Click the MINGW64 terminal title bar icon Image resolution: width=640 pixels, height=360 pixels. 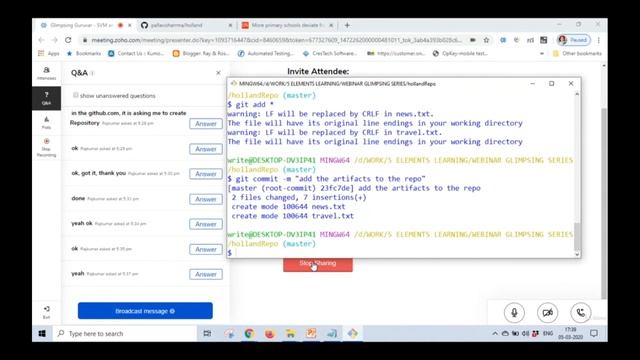coord(233,83)
